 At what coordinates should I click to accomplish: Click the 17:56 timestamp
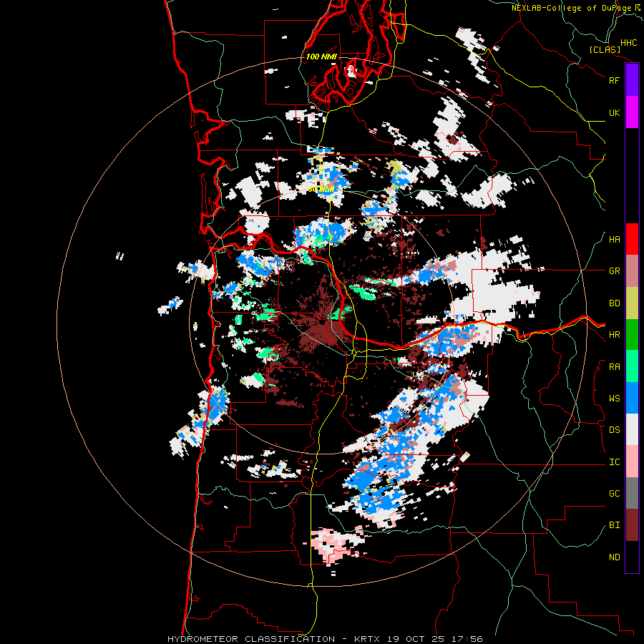(x=466, y=639)
